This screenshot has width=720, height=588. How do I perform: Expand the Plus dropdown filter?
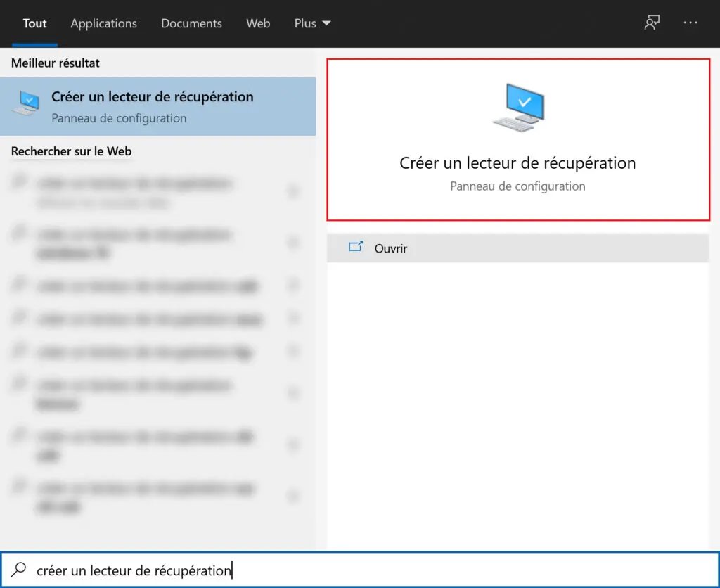(x=312, y=23)
